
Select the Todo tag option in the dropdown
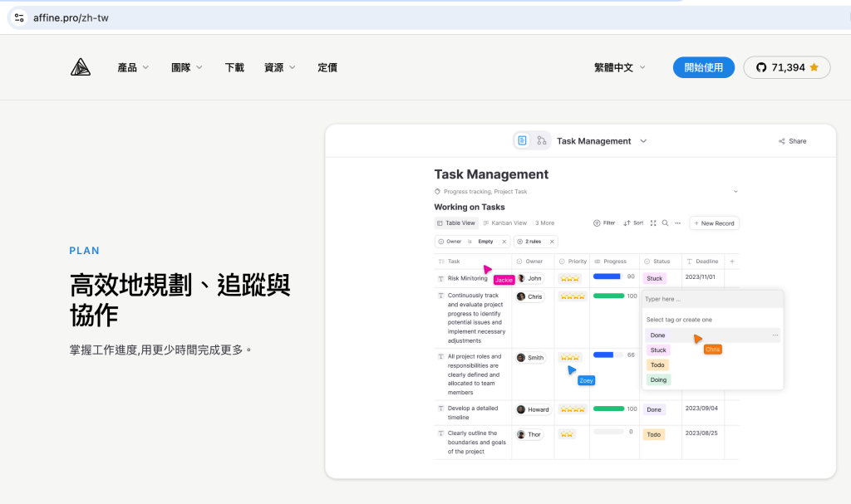click(657, 365)
